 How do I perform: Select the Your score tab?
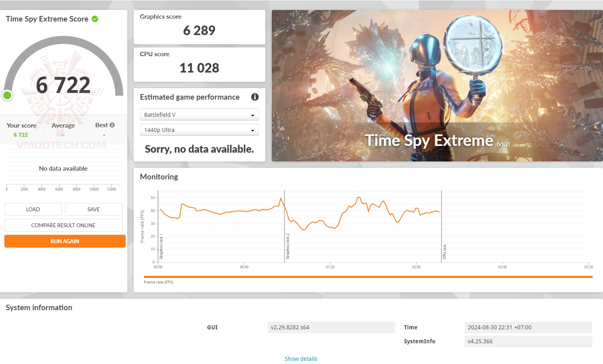[x=22, y=125]
